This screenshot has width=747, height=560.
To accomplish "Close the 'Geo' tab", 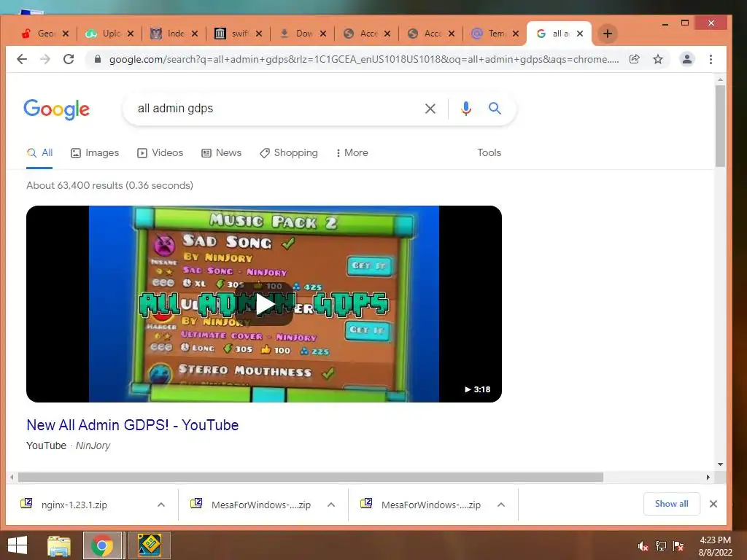I will pos(66,34).
